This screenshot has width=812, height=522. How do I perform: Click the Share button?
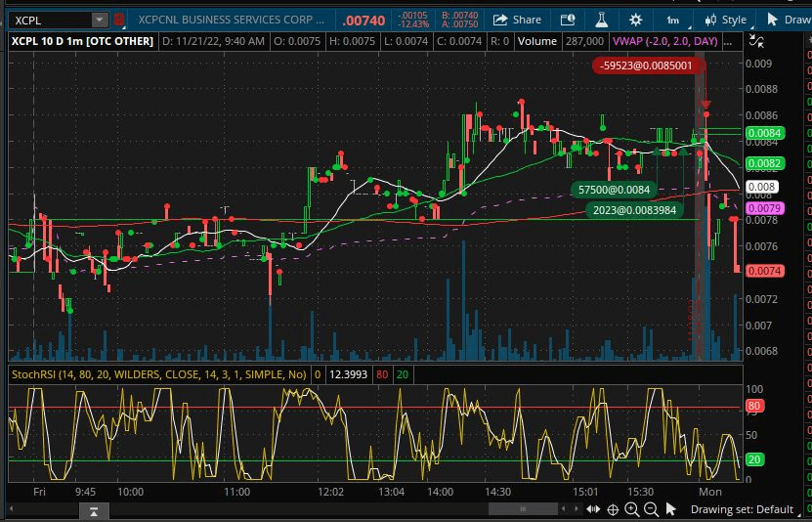coord(517,20)
